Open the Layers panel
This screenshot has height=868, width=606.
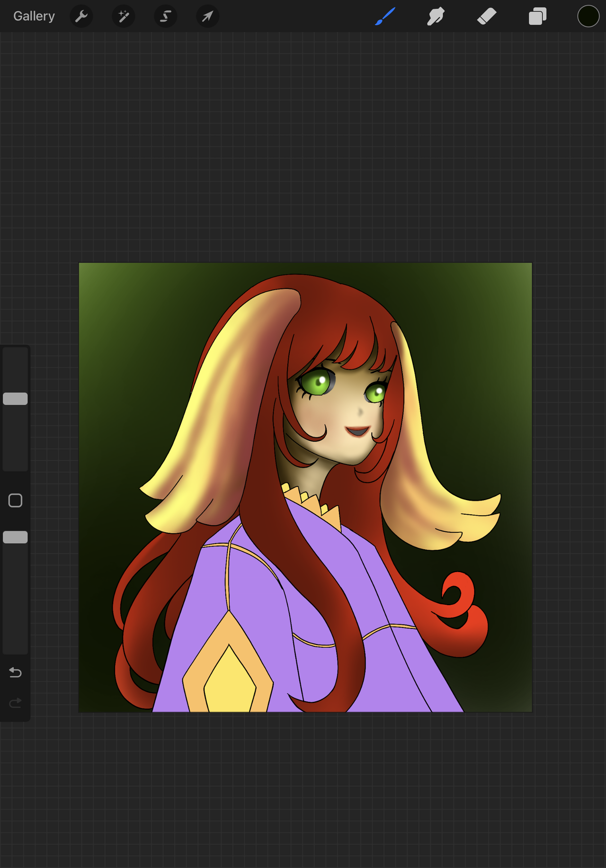point(538,16)
